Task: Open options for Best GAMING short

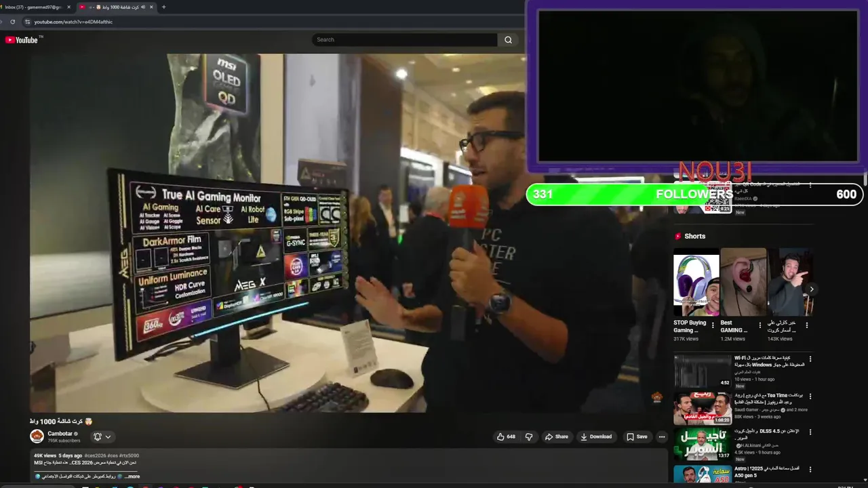Action: coord(759,325)
